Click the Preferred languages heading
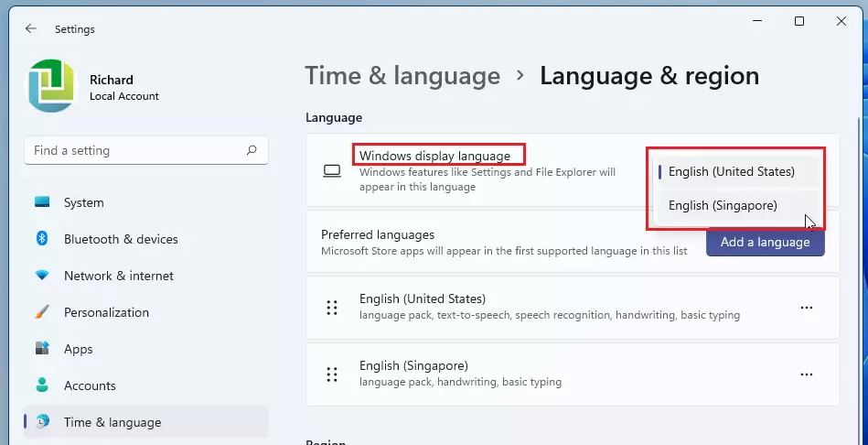This screenshot has width=868, height=445. (x=378, y=235)
